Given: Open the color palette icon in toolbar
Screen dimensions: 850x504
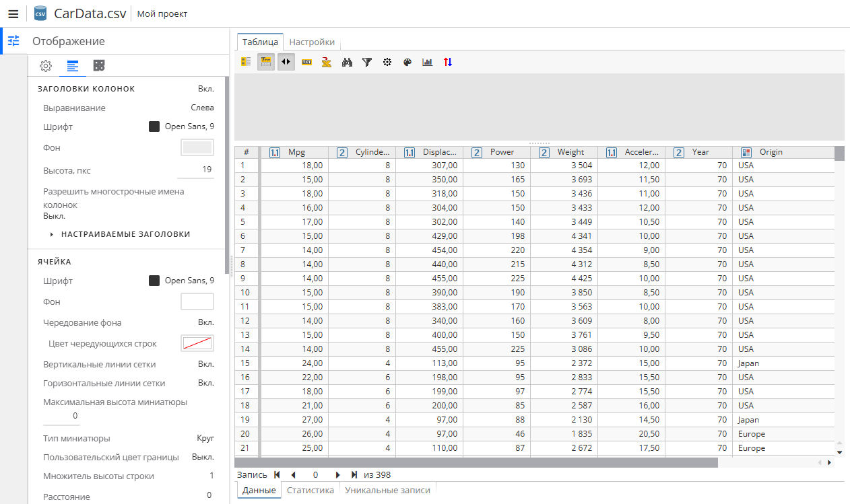Looking at the screenshot, I should point(407,62).
